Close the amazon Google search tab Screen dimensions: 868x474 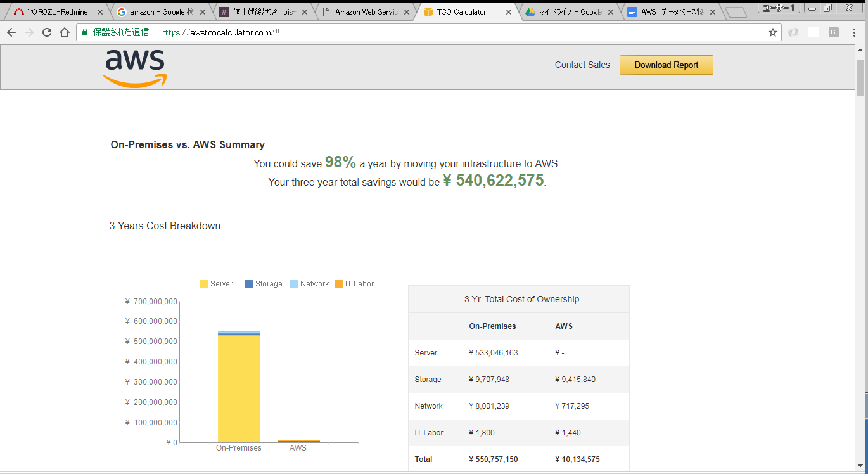(x=202, y=12)
